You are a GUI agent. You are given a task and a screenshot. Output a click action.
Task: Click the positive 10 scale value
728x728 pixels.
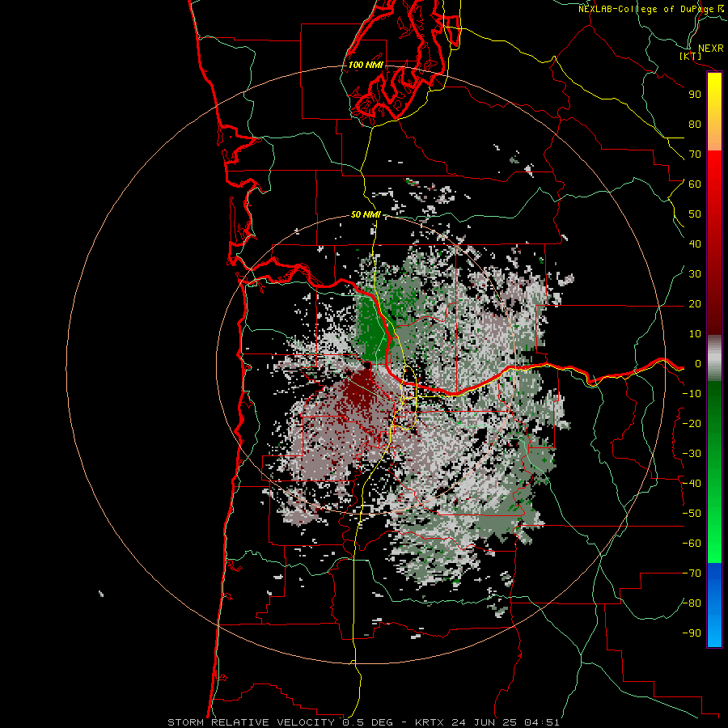coord(695,334)
